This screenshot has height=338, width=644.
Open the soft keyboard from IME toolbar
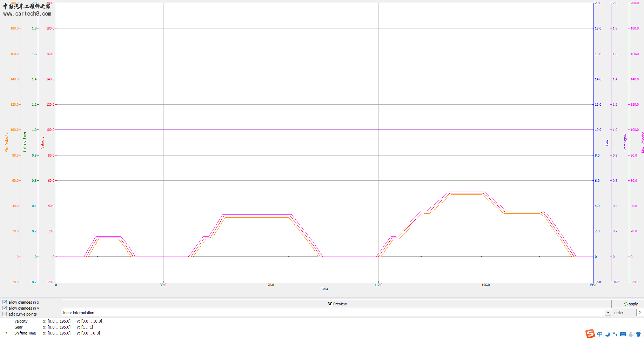623,334
